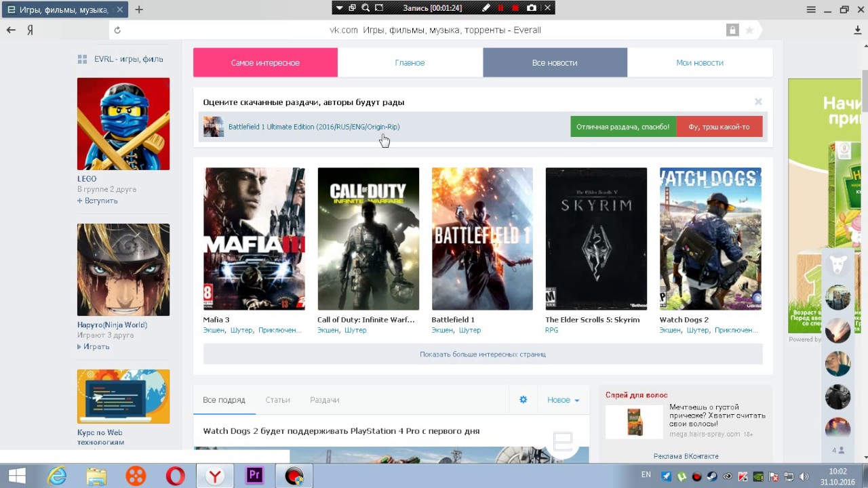This screenshot has width=868, height=488.
Task: Select the Все подряд feed tab
Action: point(224,400)
